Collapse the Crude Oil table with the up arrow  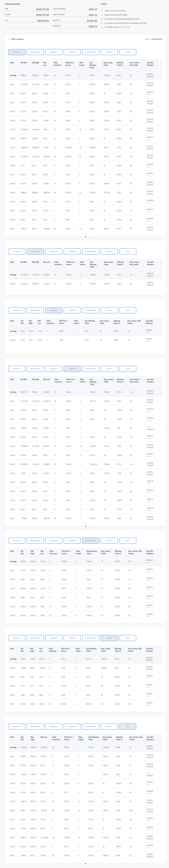[x=85, y=526]
